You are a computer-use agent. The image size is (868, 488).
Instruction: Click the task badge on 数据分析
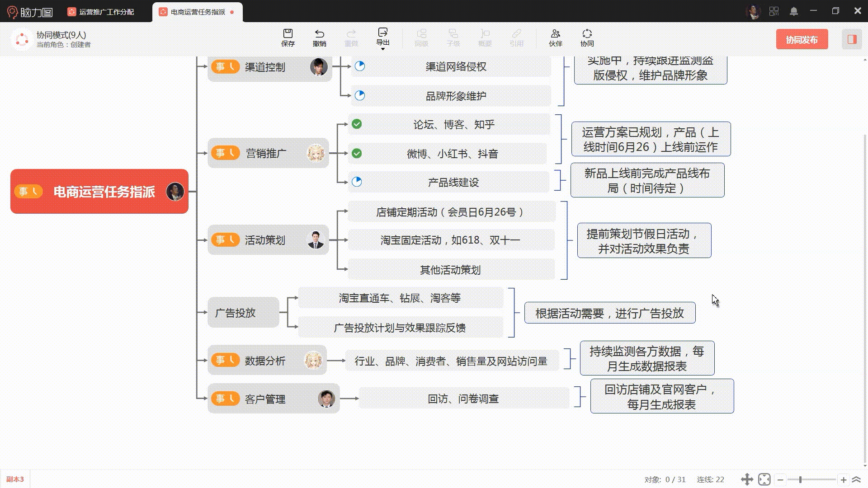click(x=225, y=360)
